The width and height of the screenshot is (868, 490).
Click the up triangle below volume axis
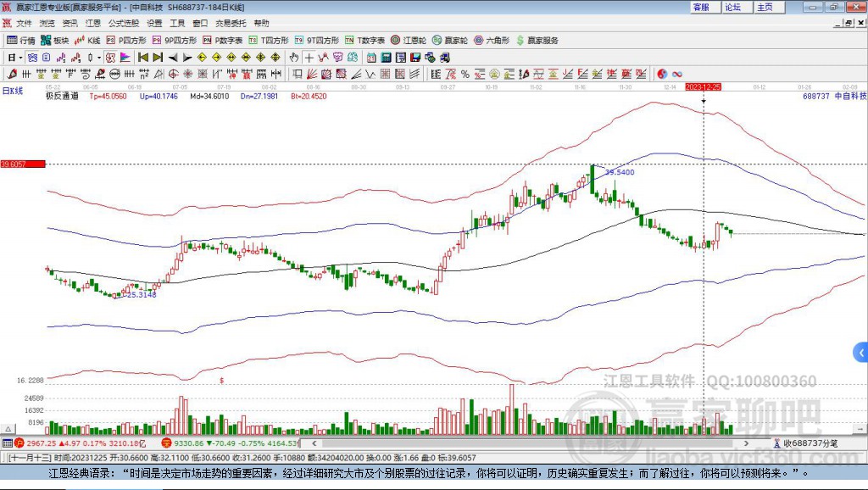(x=8, y=429)
